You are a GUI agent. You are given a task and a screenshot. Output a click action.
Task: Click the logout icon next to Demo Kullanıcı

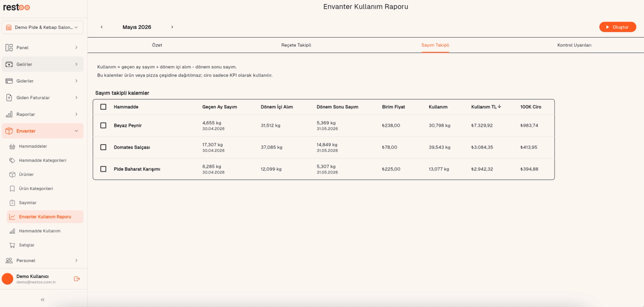(77, 279)
